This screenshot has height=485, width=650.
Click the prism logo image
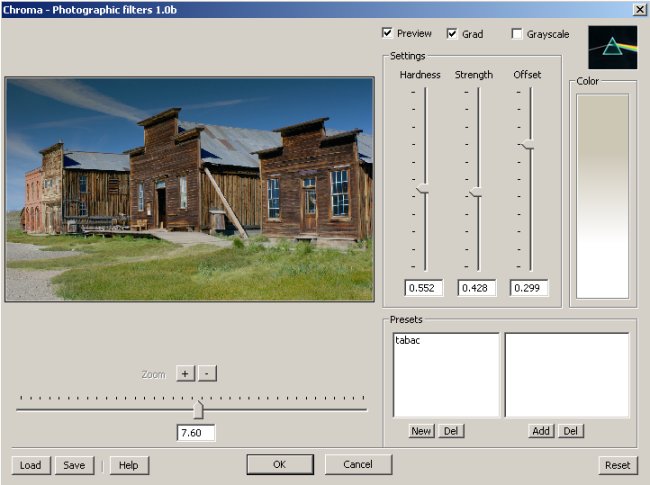point(612,47)
